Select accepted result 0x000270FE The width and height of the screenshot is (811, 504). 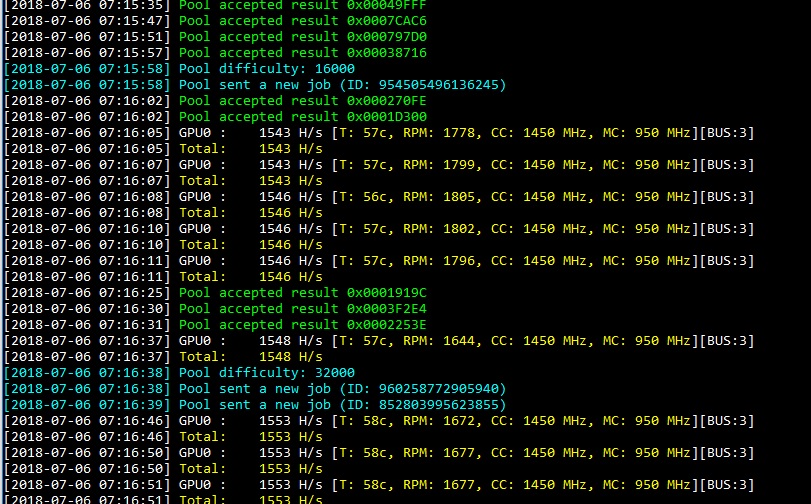[x=386, y=101]
